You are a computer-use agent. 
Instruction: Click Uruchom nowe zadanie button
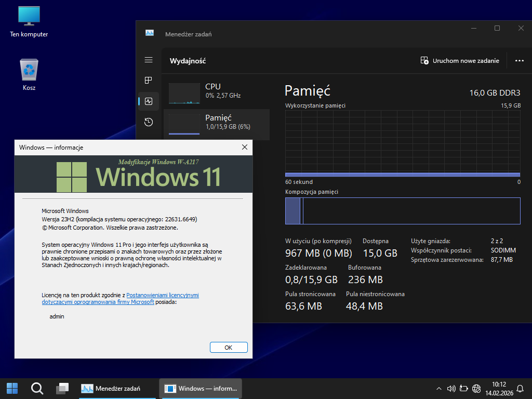point(460,61)
